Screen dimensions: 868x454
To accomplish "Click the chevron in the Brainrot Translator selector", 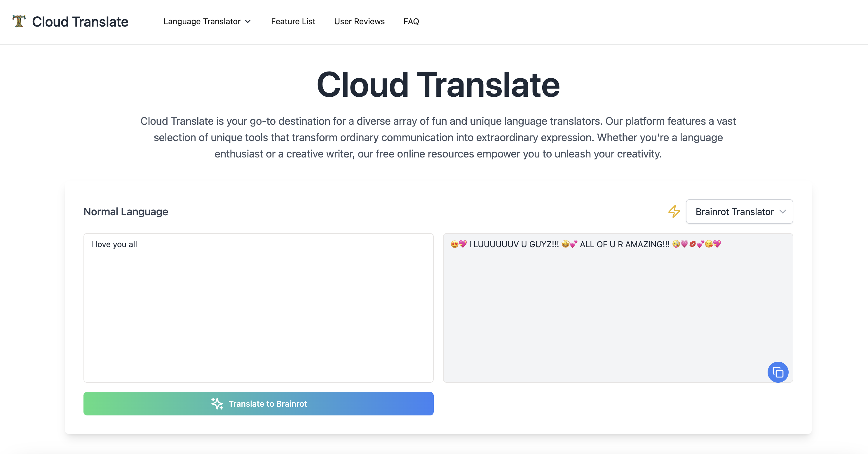I will pos(783,212).
